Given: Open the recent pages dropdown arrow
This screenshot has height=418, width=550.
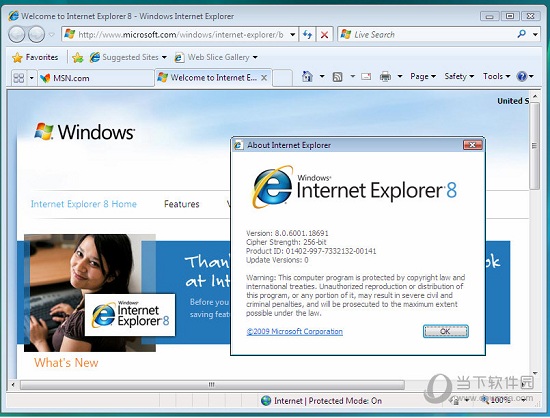Looking at the screenshot, I should tap(52, 35).
